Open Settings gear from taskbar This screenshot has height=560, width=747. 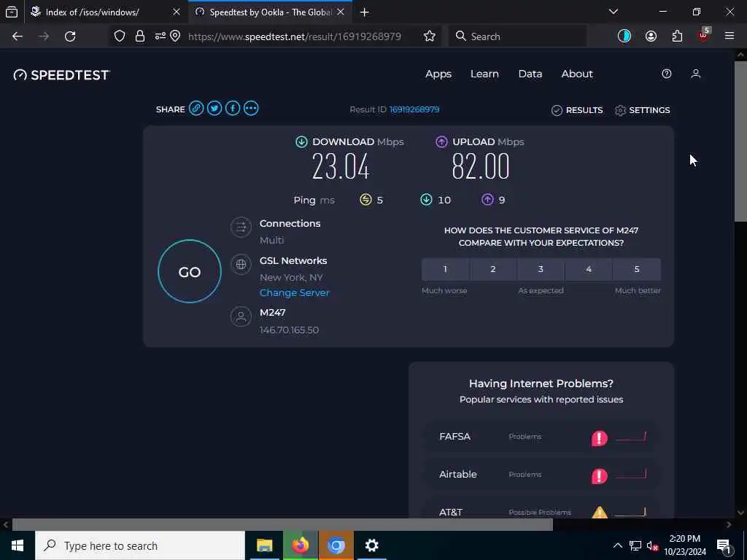pos(371,545)
